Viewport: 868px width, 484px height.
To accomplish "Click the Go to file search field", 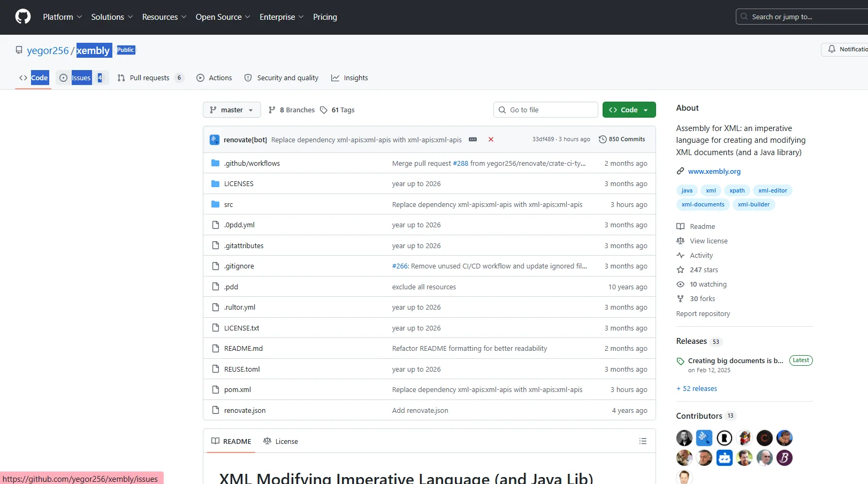I will [546, 110].
